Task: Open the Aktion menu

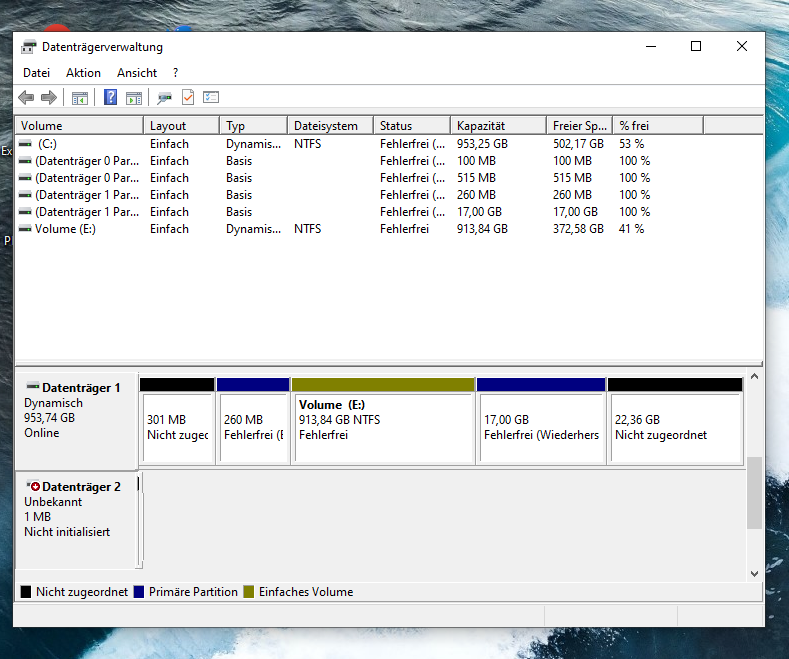Action: [x=83, y=73]
